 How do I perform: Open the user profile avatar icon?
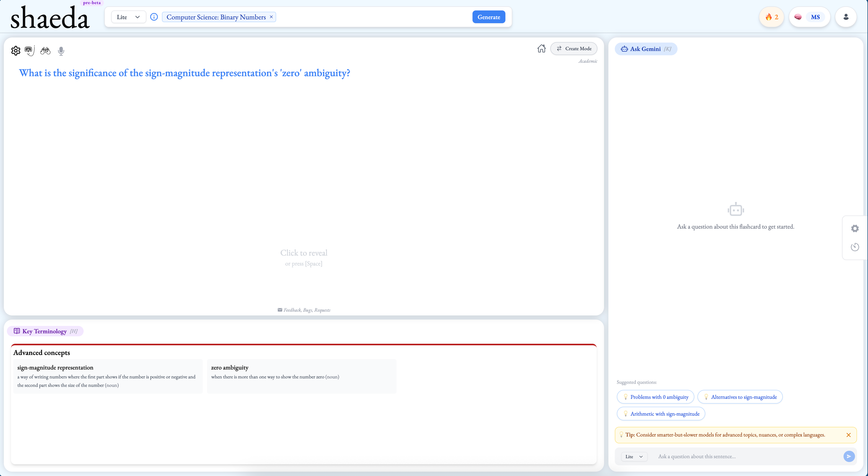pos(845,17)
